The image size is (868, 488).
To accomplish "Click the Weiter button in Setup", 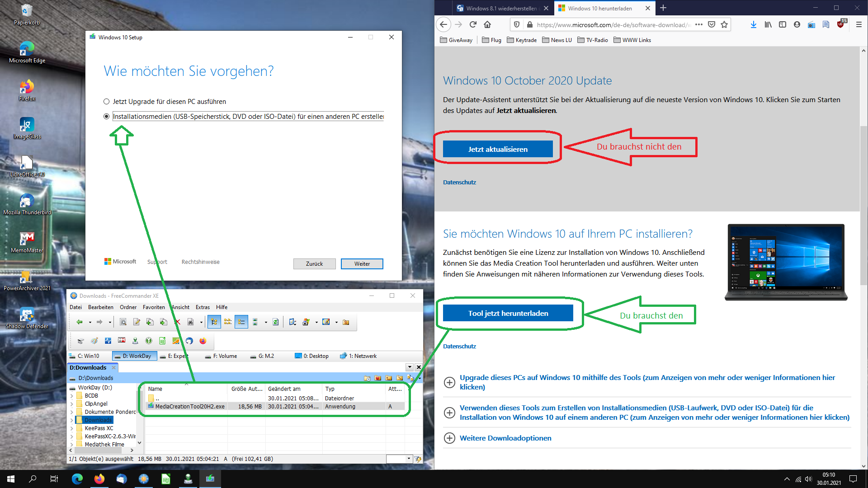I will point(362,264).
